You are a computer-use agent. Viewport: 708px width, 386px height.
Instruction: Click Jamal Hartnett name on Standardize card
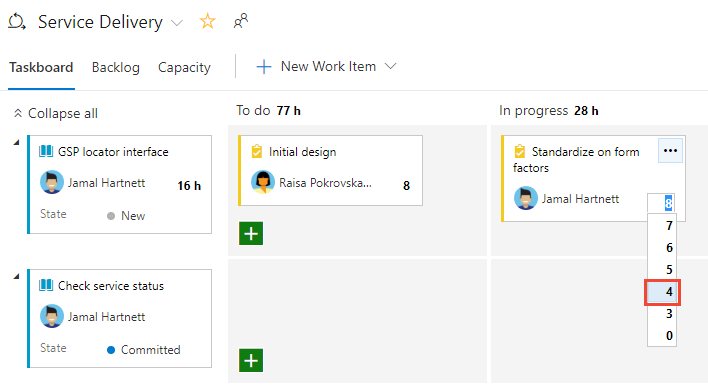pos(580,199)
